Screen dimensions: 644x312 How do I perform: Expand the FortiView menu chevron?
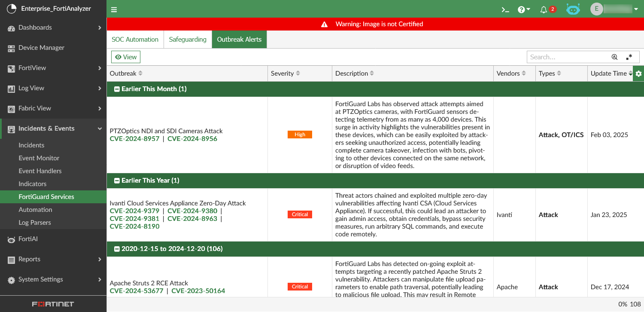[100, 68]
